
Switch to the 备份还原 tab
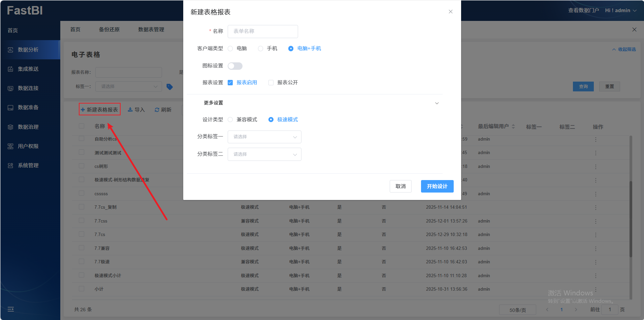109,30
